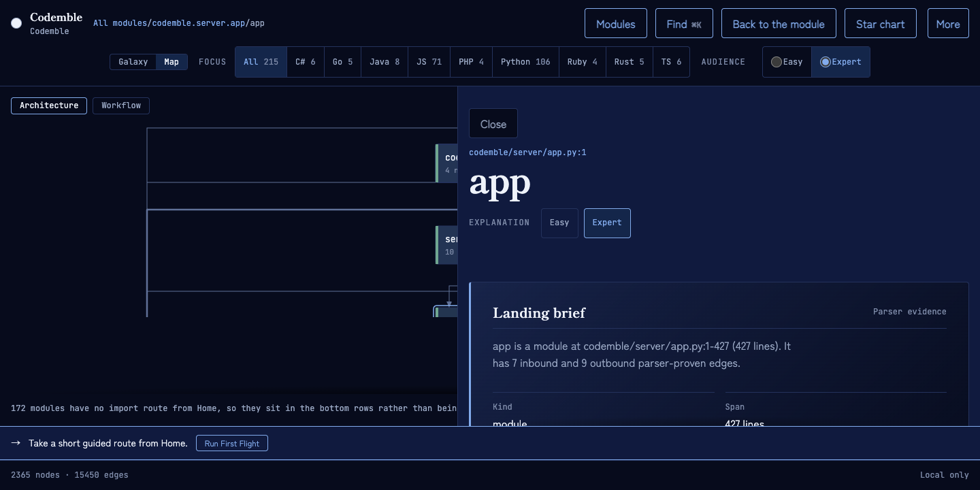
Task: Open the Star chart
Action: click(x=881, y=24)
